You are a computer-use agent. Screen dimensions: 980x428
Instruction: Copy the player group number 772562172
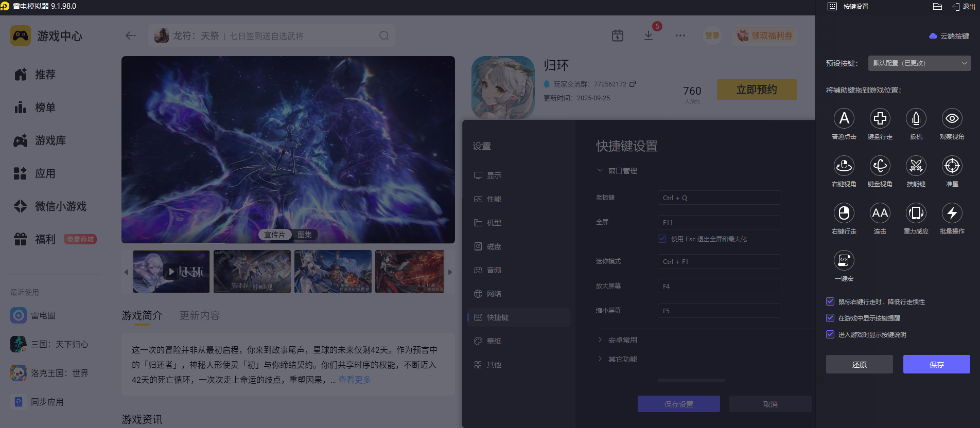click(633, 84)
